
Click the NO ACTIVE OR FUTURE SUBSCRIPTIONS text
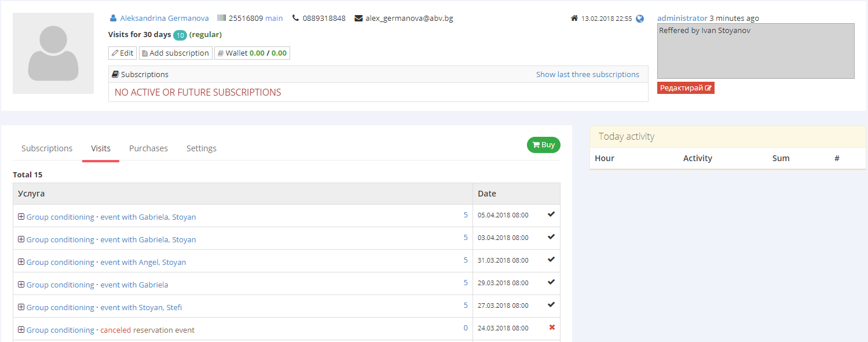coord(198,92)
